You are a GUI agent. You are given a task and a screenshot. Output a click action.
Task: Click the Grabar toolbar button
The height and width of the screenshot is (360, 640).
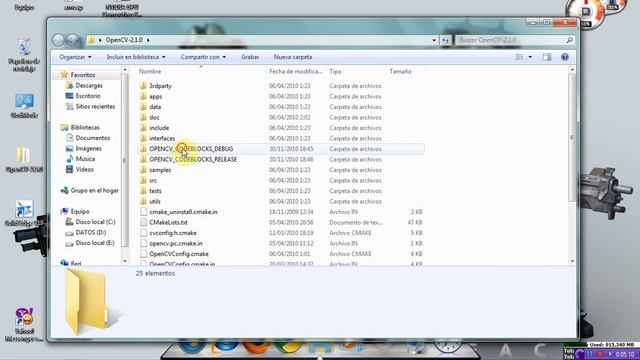[x=250, y=57]
